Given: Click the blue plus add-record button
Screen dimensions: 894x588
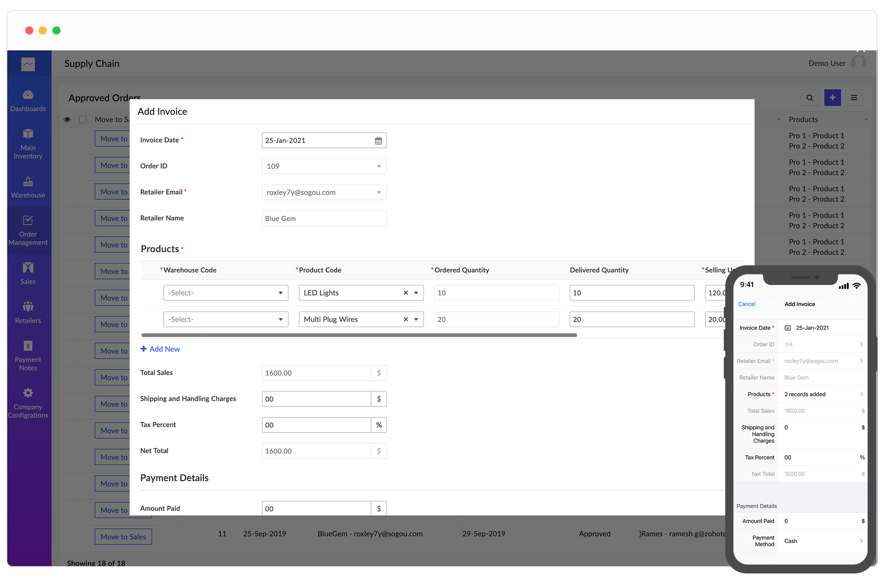Looking at the screenshot, I should click(x=832, y=98).
